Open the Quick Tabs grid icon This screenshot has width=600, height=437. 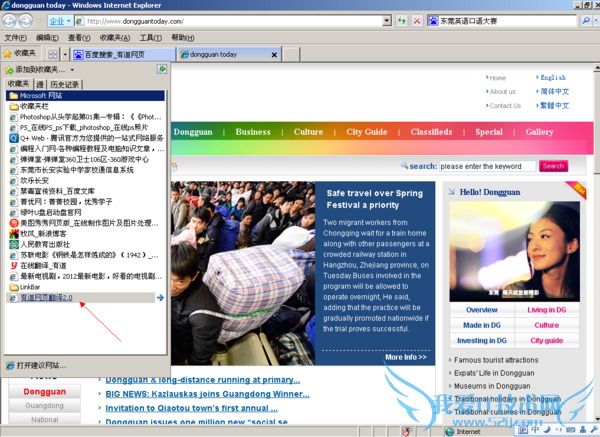pos(52,55)
